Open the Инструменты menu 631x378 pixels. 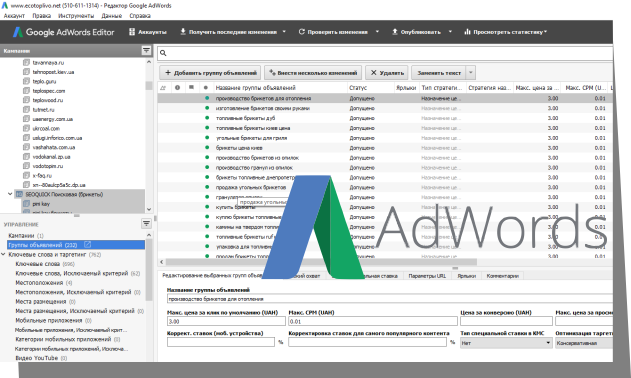pos(76,16)
